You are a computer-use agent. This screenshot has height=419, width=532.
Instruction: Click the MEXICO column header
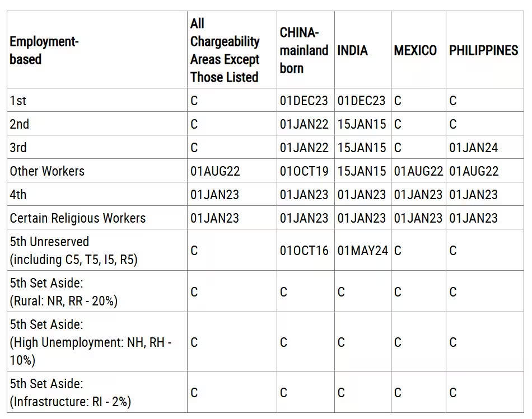pos(415,50)
